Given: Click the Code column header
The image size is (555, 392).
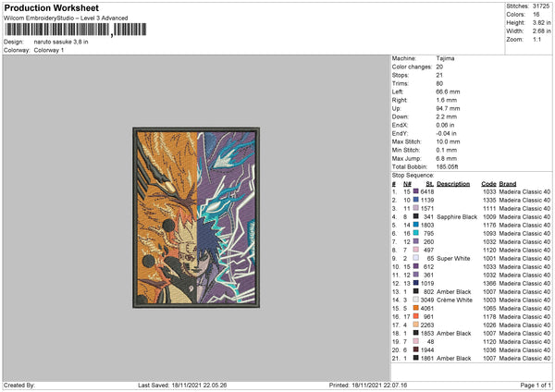Looking at the screenshot, I should coord(488,184).
